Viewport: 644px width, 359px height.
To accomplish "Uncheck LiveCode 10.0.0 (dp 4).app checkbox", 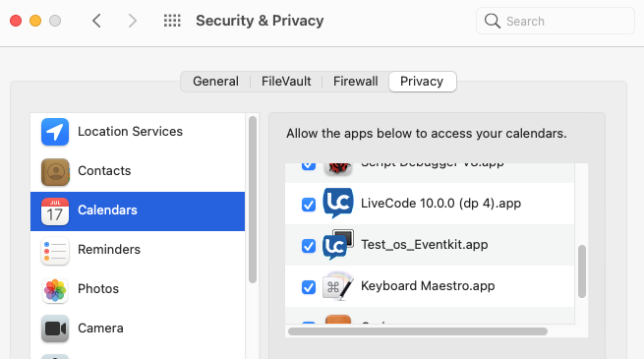I will point(309,205).
